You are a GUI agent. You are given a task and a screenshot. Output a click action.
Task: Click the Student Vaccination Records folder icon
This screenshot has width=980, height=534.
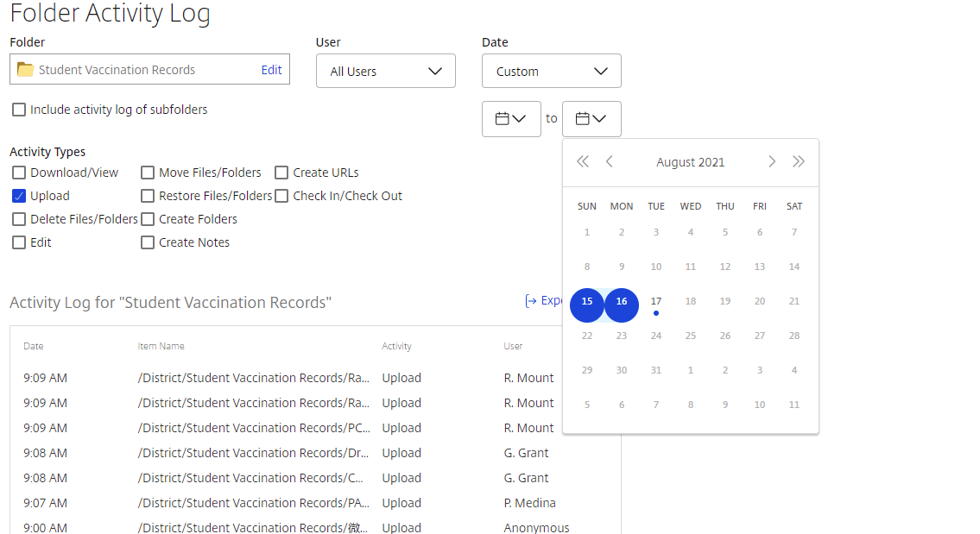pyautogui.click(x=25, y=69)
